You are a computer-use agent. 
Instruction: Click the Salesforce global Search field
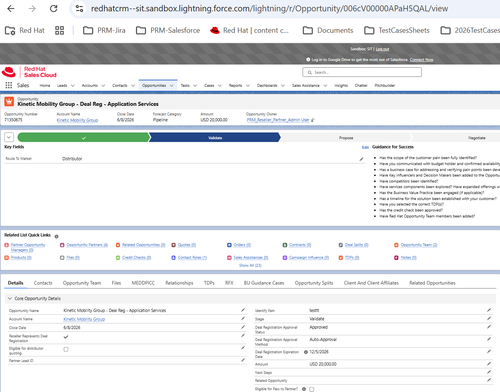coord(362,72)
